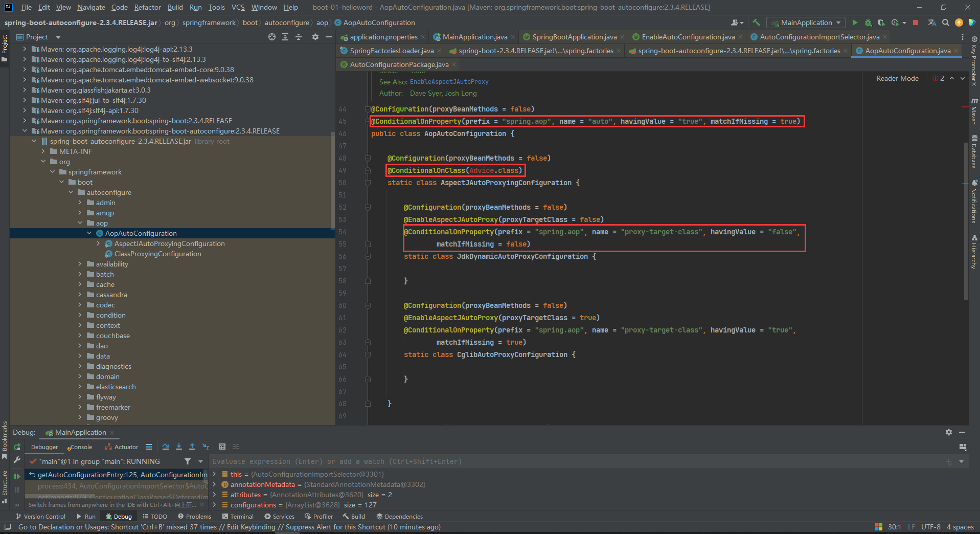980x534 pixels.
Task: Open the EnableAspectJAutoProxy See Also link
Action: click(449, 82)
